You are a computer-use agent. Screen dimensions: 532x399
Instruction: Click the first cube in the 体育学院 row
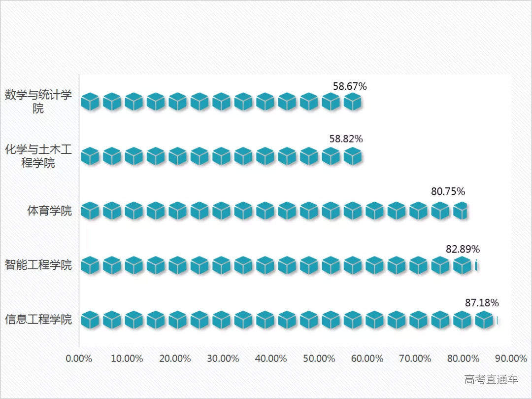(x=90, y=211)
